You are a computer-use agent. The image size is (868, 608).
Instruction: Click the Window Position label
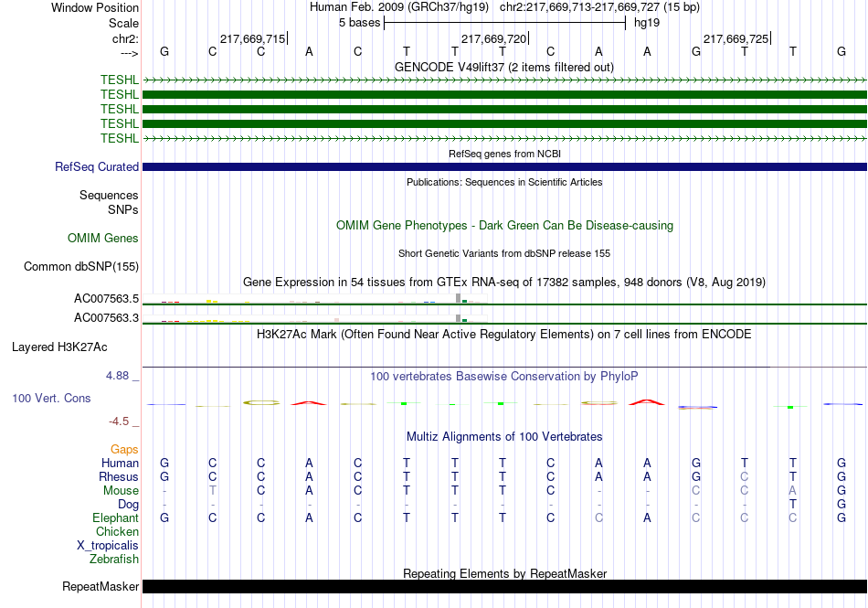pyautogui.click(x=95, y=7)
